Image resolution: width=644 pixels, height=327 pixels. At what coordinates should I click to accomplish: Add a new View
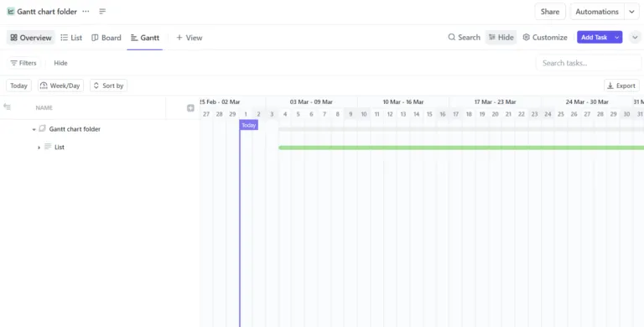coord(190,38)
